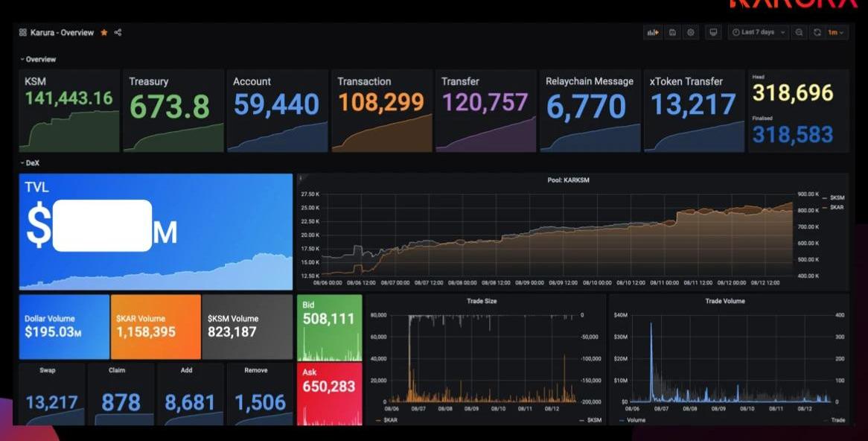Open the Account panel title menu

(252, 81)
